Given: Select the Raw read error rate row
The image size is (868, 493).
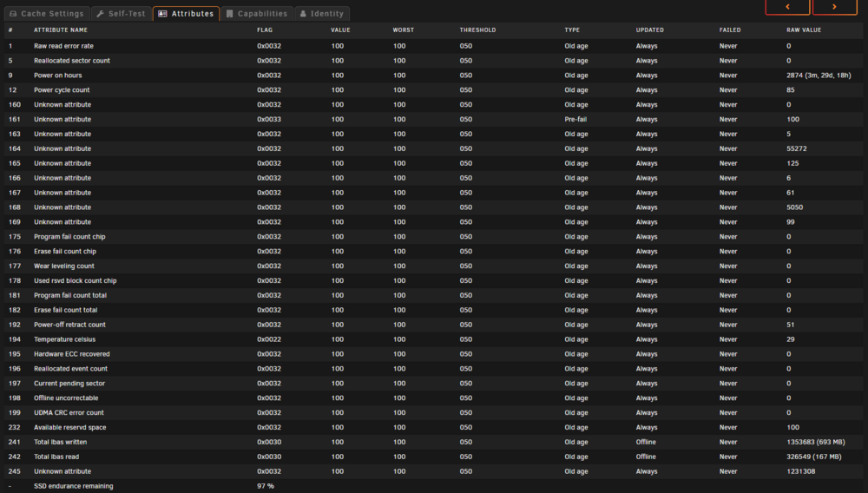Looking at the screenshot, I should tap(434, 46).
